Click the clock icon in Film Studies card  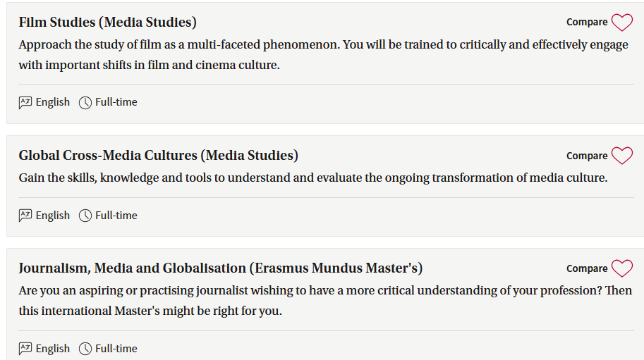click(x=85, y=103)
